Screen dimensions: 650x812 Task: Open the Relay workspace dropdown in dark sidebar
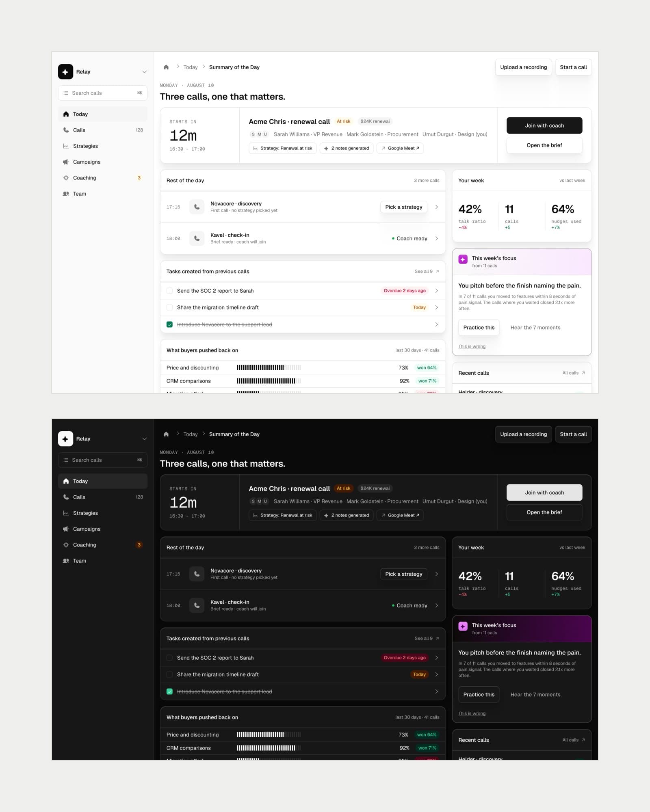(144, 439)
